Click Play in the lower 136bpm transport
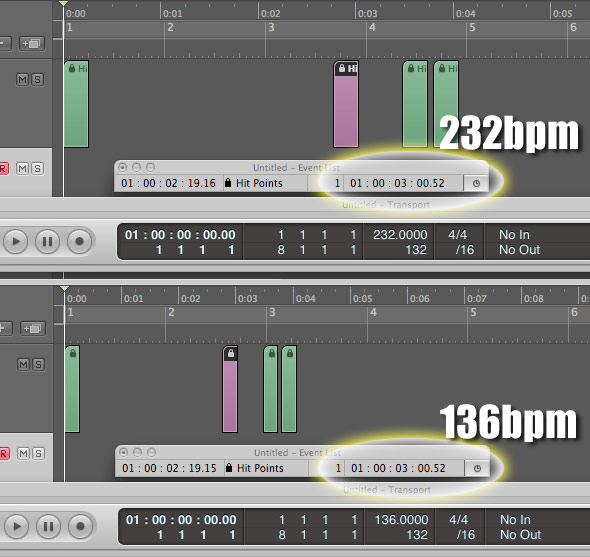 pyautogui.click(x=17, y=526)
